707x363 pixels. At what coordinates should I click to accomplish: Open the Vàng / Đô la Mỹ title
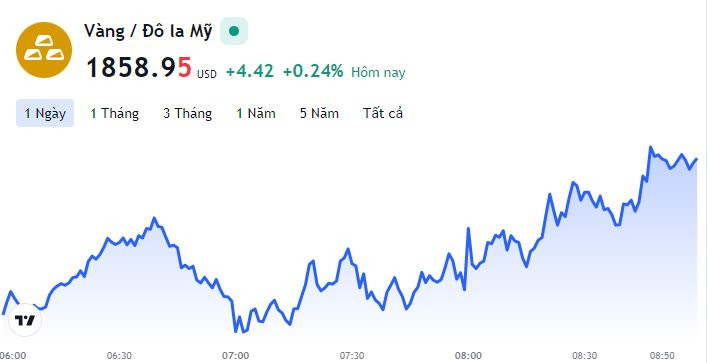coord(148,32)
